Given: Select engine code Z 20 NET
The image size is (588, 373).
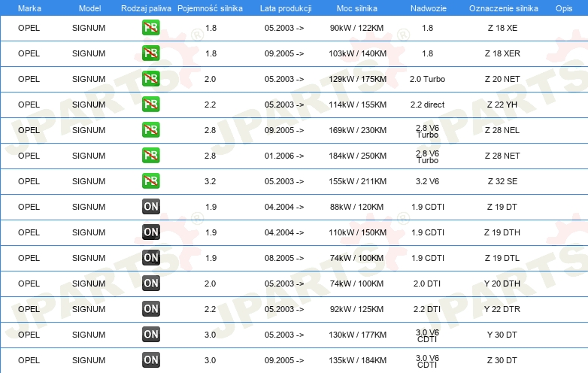Looking at the screenshot, I should [502, 79].
